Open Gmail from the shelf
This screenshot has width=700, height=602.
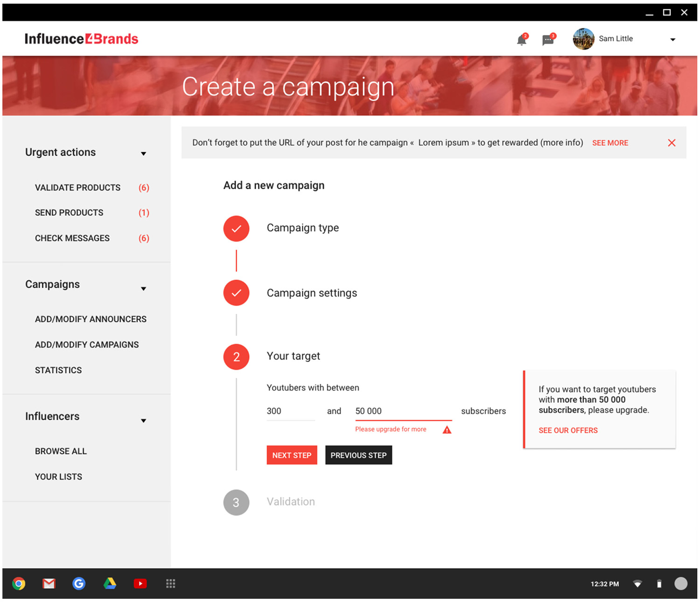coord(49,584)
